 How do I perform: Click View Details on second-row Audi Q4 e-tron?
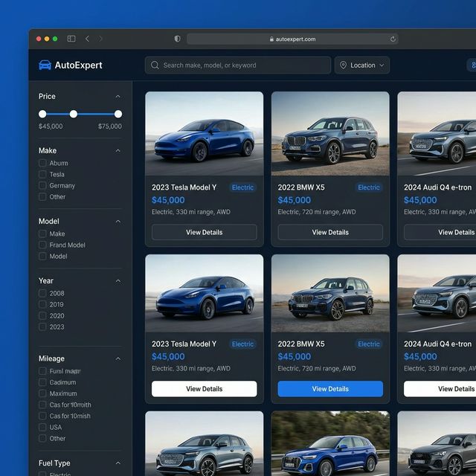440,389
